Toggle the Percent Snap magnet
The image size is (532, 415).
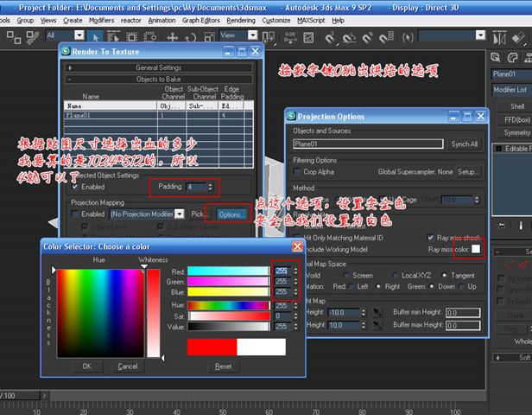click(x=367, y=37)
